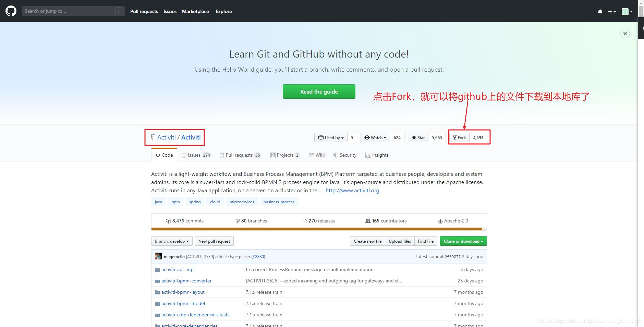This screenshot has width=644, height=327.
Task: Select the Code tab
Action: pos(164,155)
